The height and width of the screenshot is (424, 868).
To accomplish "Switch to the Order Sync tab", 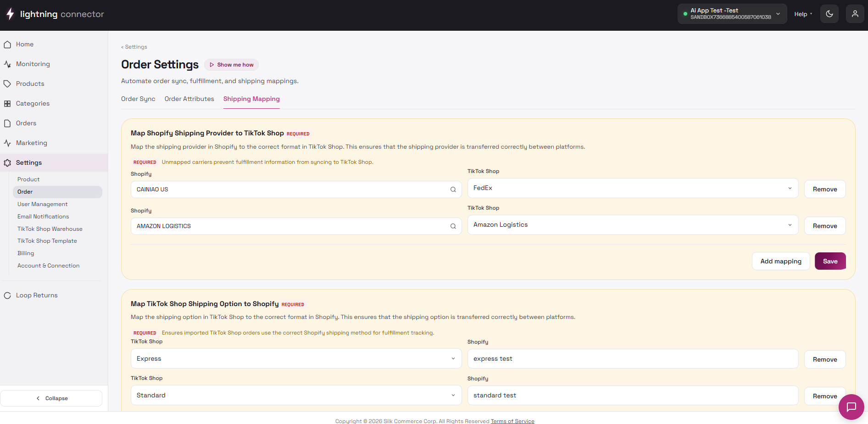I will click(138, 99).
